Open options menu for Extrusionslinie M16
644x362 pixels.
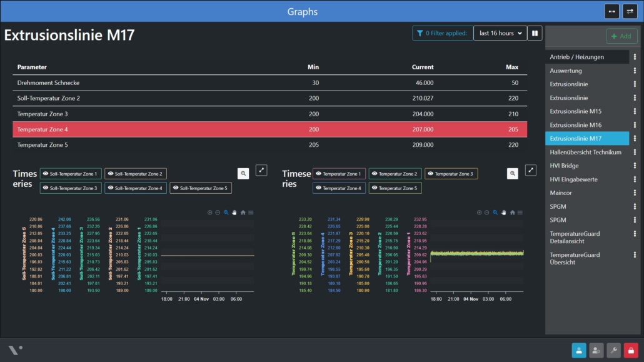[x=635, y=125]
